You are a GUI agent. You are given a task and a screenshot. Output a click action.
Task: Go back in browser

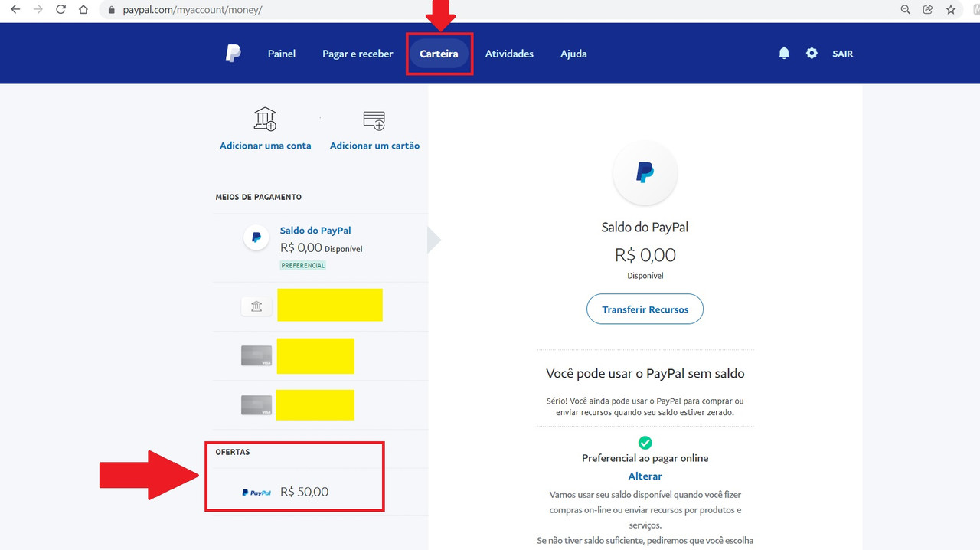click(15, 10)
